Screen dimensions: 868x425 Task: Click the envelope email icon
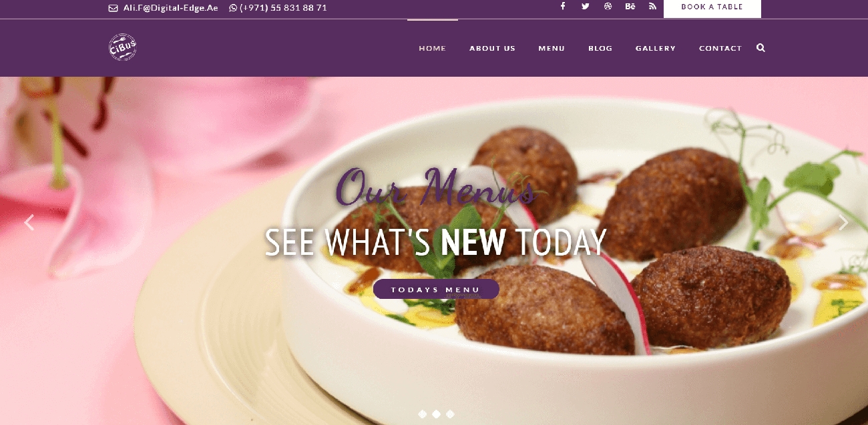113,8
